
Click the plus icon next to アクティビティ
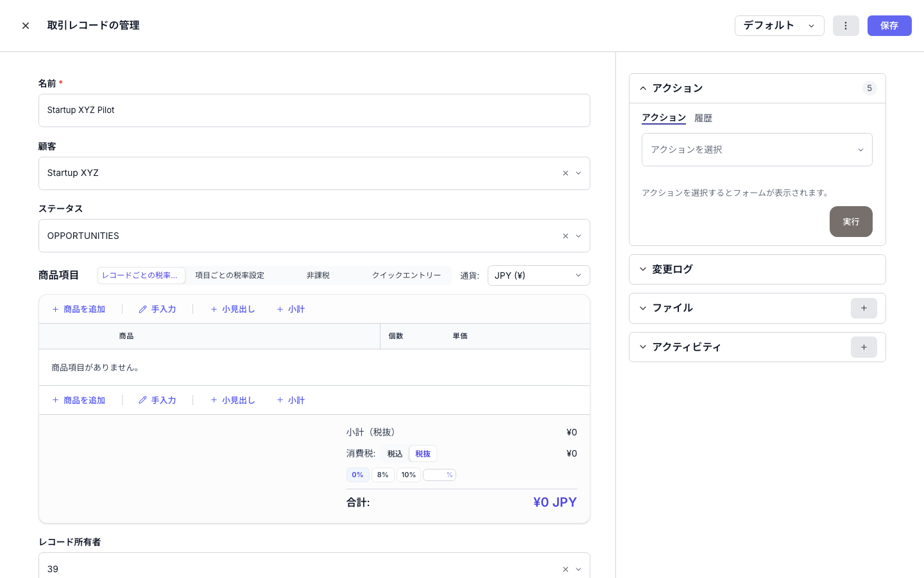(x=864, y=347)
